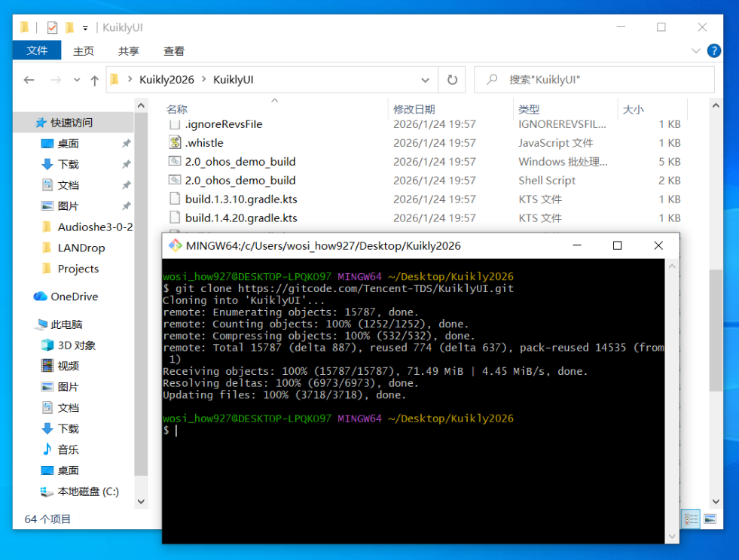Select OneDrive cloud icon in sidebar
Image resolution: width=739 pixels, height=560 pixels.
tap(40, 297)
